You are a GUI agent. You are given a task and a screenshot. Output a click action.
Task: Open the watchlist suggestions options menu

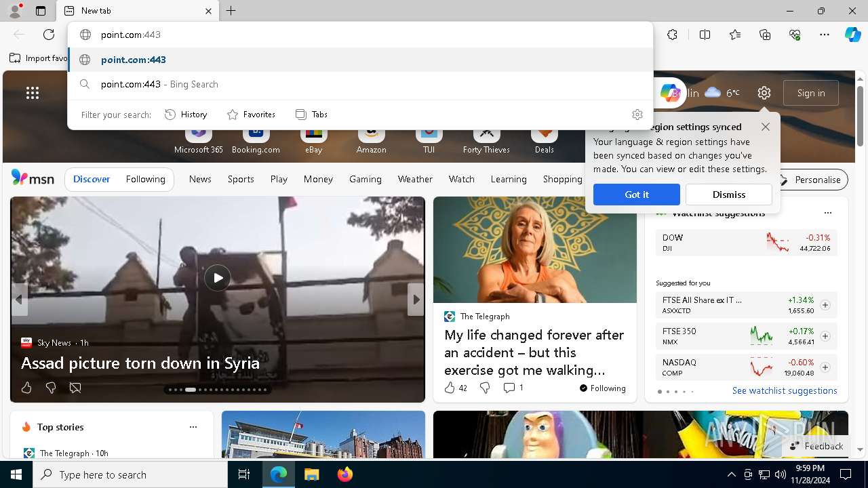[827, 213]
